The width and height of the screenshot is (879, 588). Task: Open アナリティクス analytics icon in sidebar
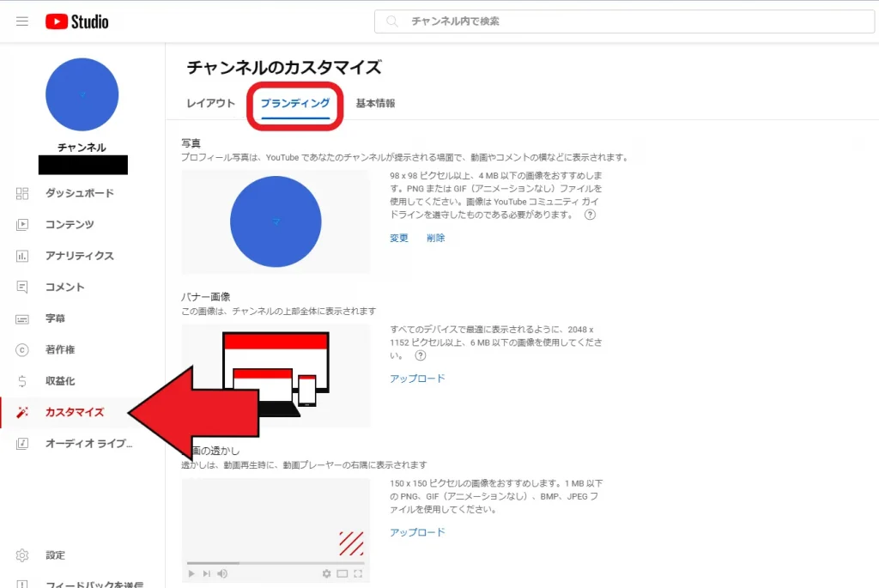pyautogui.click(x=22, y=256)
